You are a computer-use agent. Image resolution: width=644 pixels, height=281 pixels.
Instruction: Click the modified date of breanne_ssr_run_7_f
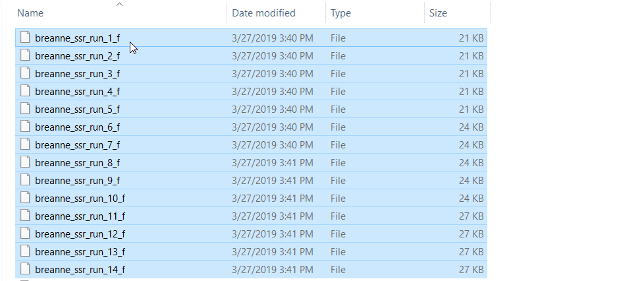coord(273,145)
